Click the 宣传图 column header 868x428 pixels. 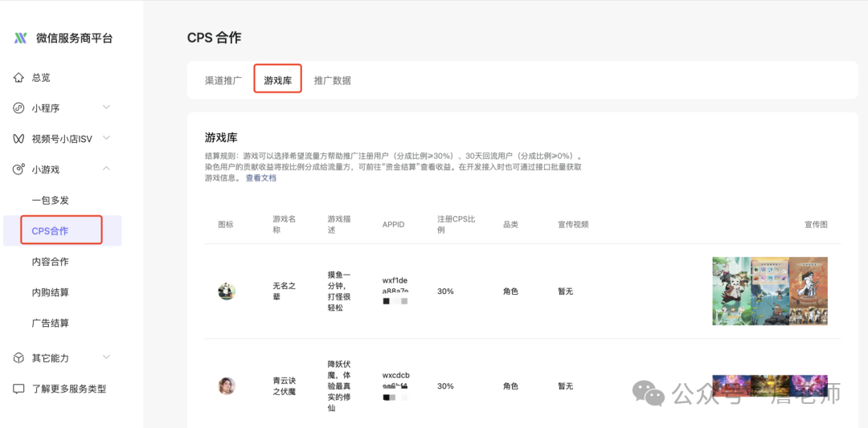click(816, 225)
